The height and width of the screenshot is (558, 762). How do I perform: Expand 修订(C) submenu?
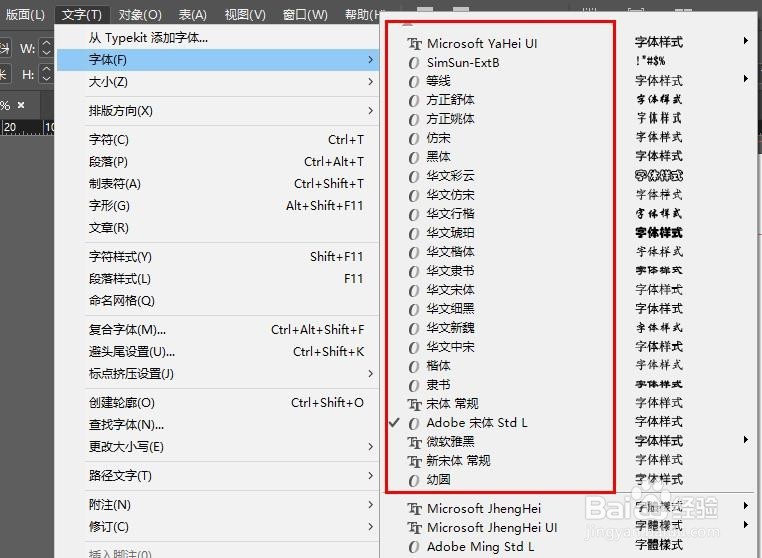tap(217, 526)
